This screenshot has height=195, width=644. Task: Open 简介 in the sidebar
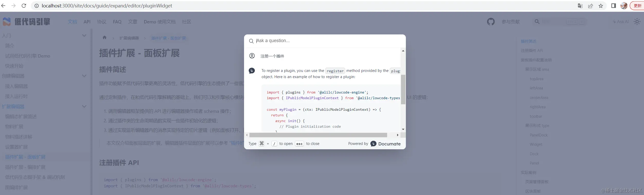tap(10, 46)
